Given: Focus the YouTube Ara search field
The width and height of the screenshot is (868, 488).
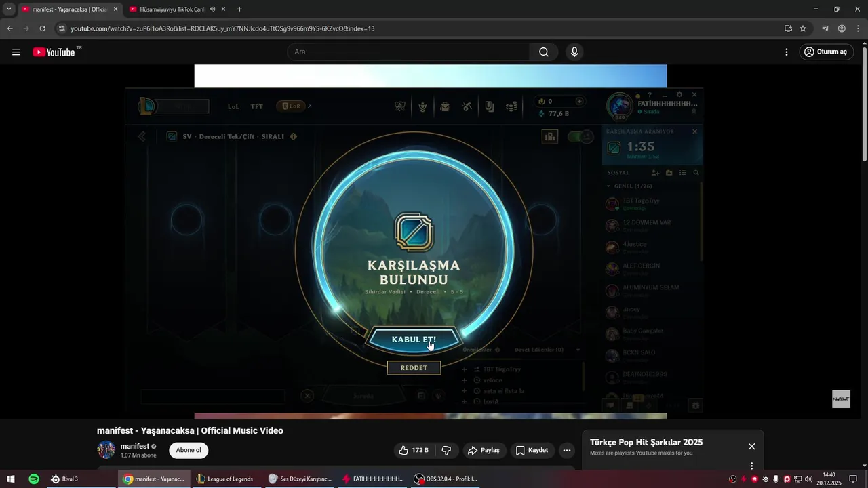Looking at the screenshot, I should click(x=408, y=52).
